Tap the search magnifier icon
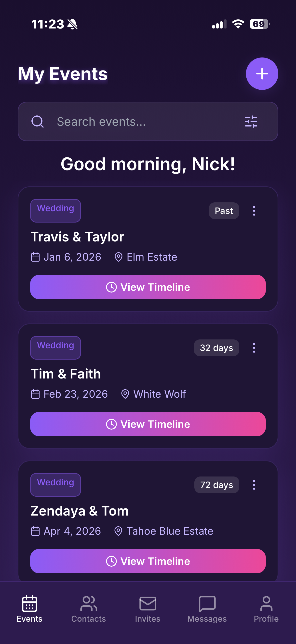This screenshot has height=644, width=296. tap(38, 122)
